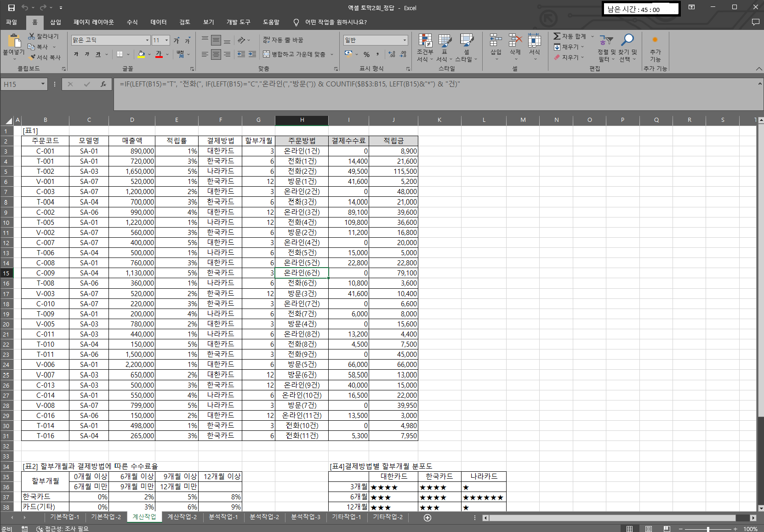This screenshot has height=532, width=764.
Task: Click the Increase Decimal icon
Action: click(392, 54)
